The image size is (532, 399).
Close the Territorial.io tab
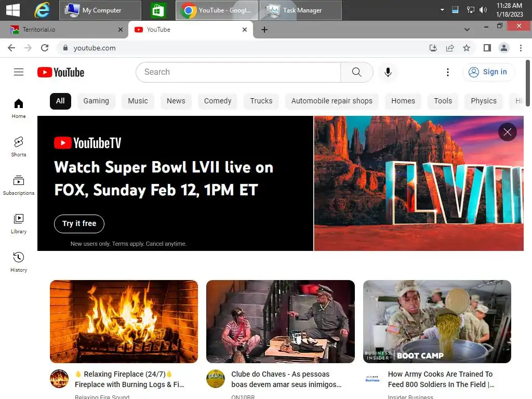click(x=121, y=30)
